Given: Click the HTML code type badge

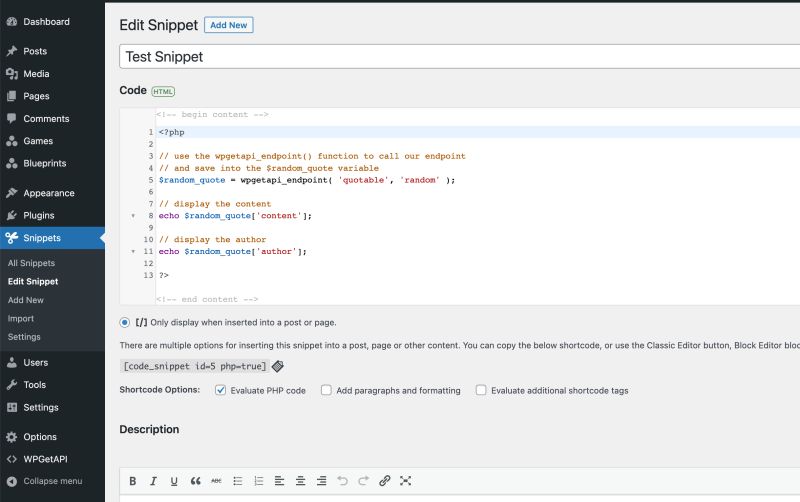Looking at the screenshot, I should pos(163,92).
